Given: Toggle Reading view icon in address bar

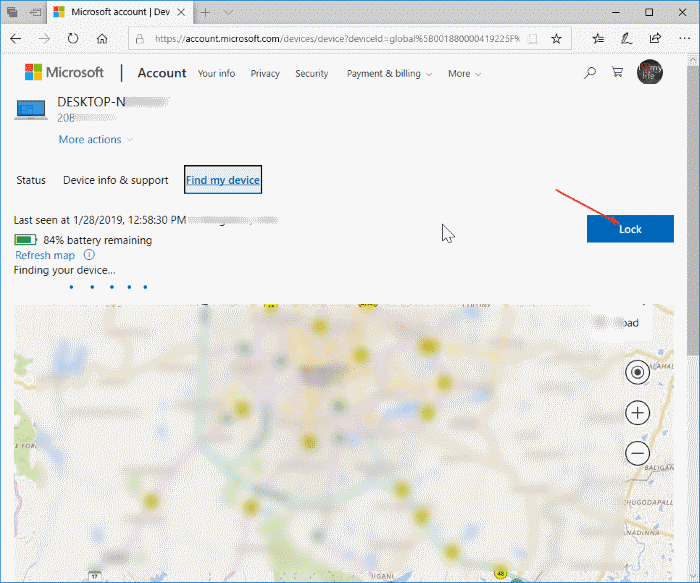Looking at the screenshot, I should click(532, 39).
